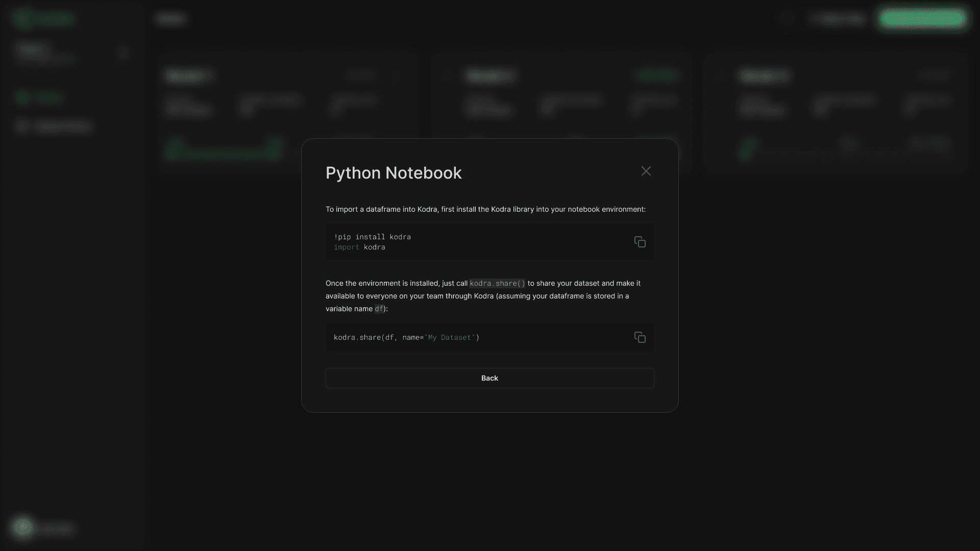Close the Python Notebook dialog
The width and height of the screenshot is (980, 551).
click(646, 171)
